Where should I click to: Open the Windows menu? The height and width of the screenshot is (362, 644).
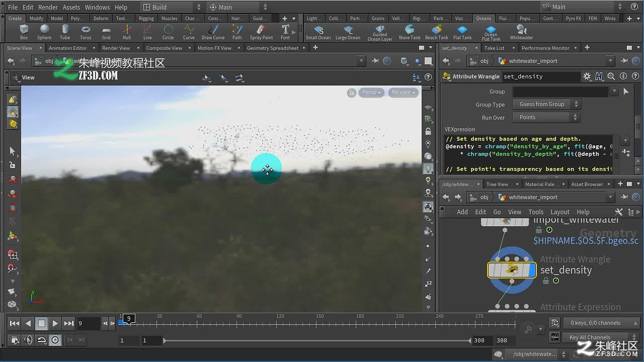97,7
